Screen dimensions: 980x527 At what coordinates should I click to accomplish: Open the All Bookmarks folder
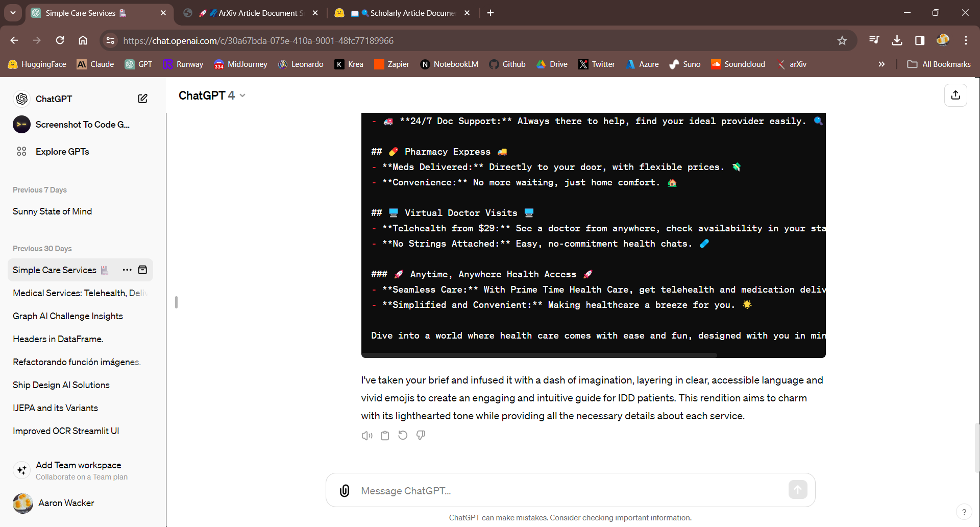(939, 64)
